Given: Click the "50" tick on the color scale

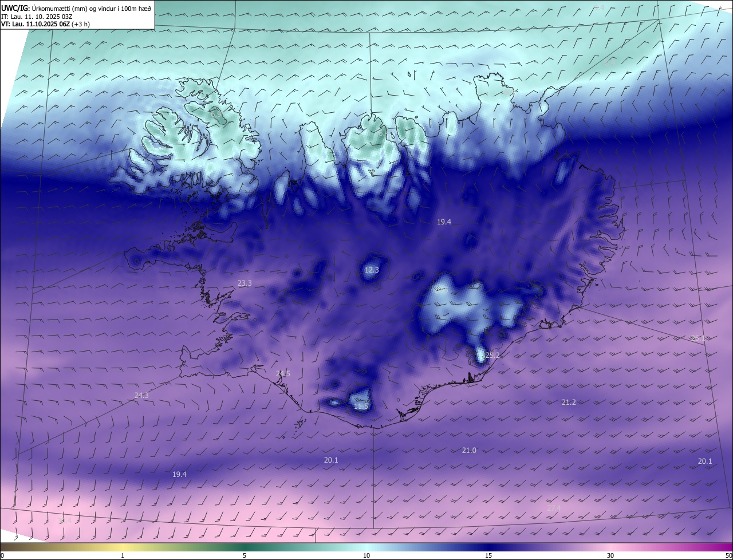Looking at the screenshot, I should [728, 555].
